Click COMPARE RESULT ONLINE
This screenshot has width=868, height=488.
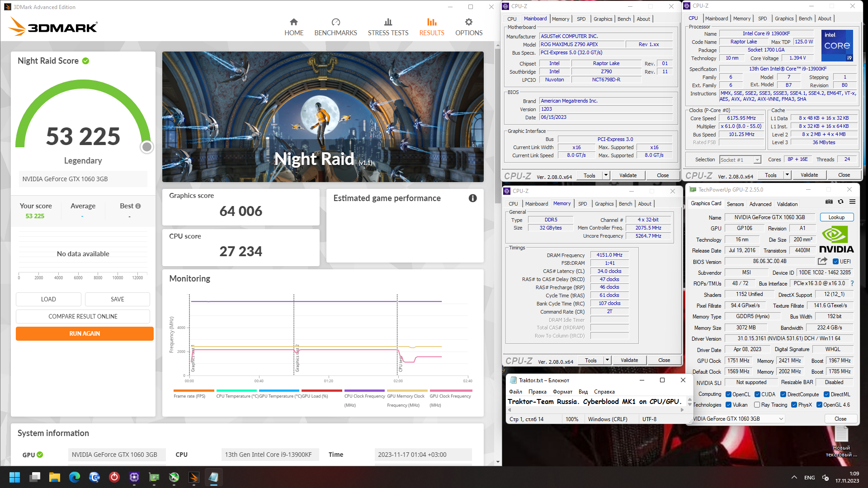point(83,316)
